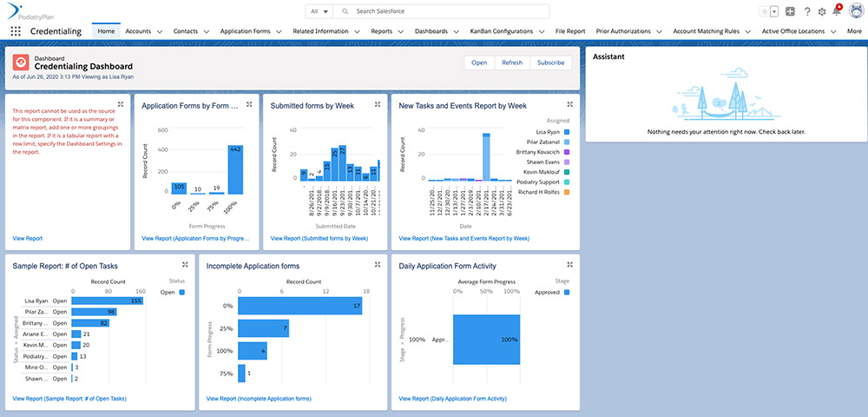868x417 pixels.
Task: Open View Report for Submitted forms by Week
Action: pyautogui.click(x=319, y=239)
